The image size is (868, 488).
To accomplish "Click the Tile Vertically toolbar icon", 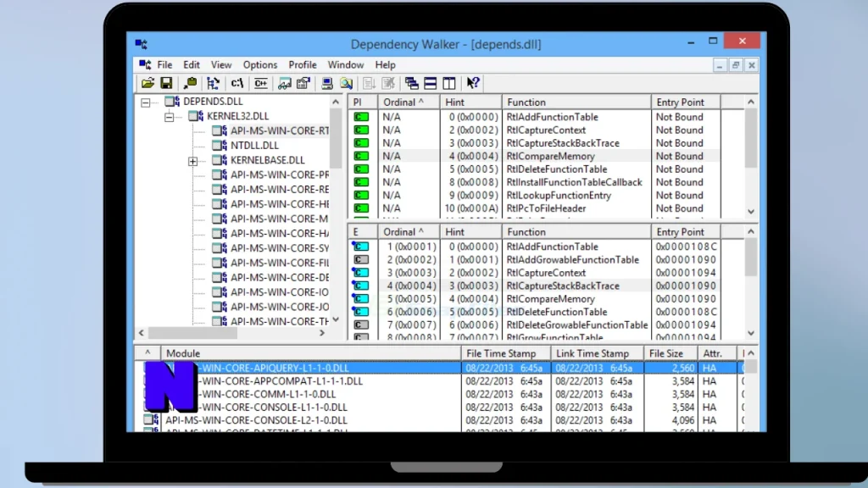I will 449,83.
